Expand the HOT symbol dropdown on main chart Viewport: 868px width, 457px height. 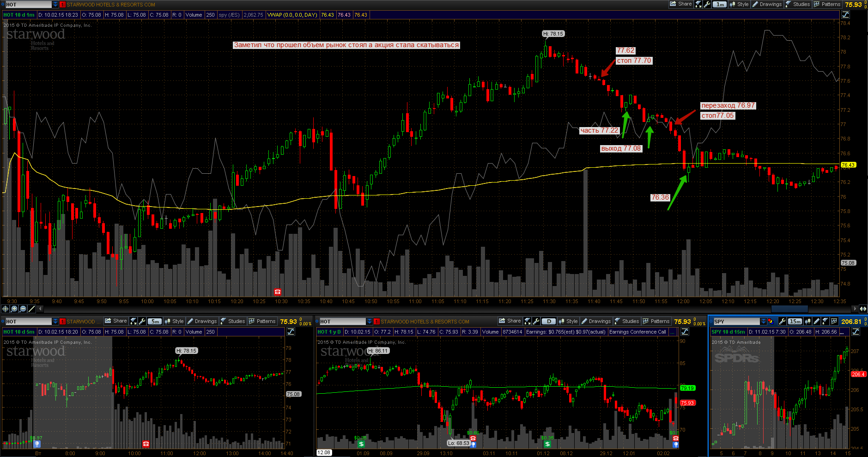click(x=55, y=4)
